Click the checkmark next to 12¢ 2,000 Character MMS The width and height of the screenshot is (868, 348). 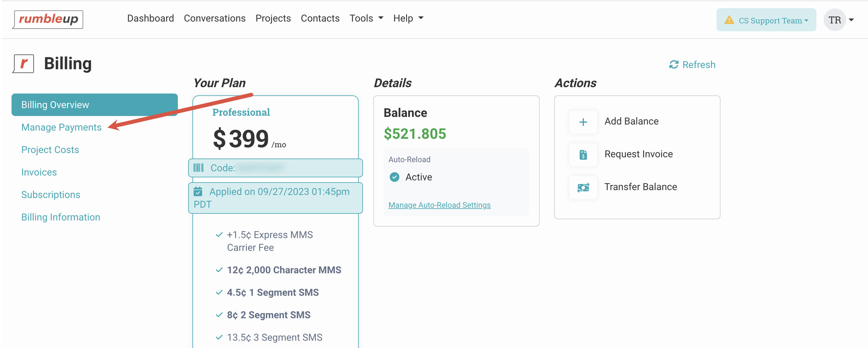click(219, 270)
